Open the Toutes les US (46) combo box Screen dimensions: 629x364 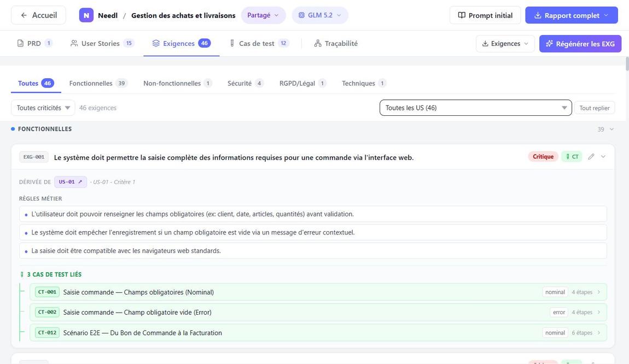pos(475,108)
